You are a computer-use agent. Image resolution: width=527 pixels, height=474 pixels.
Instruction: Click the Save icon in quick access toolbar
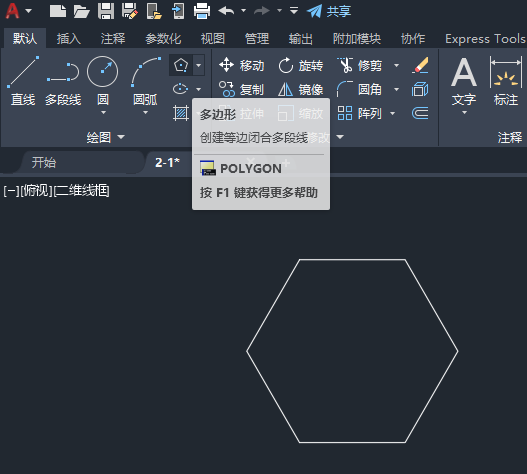(x=106, y=11)
